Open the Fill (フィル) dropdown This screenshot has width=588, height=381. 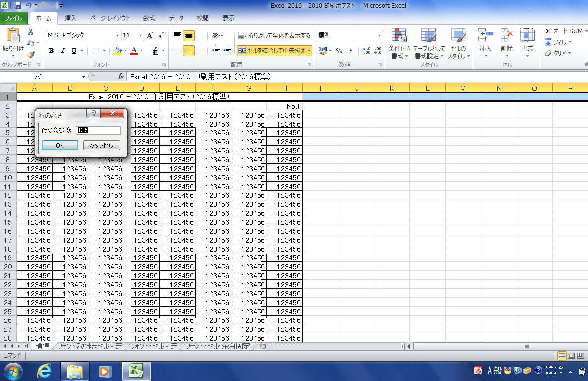[x=558, y=42]
